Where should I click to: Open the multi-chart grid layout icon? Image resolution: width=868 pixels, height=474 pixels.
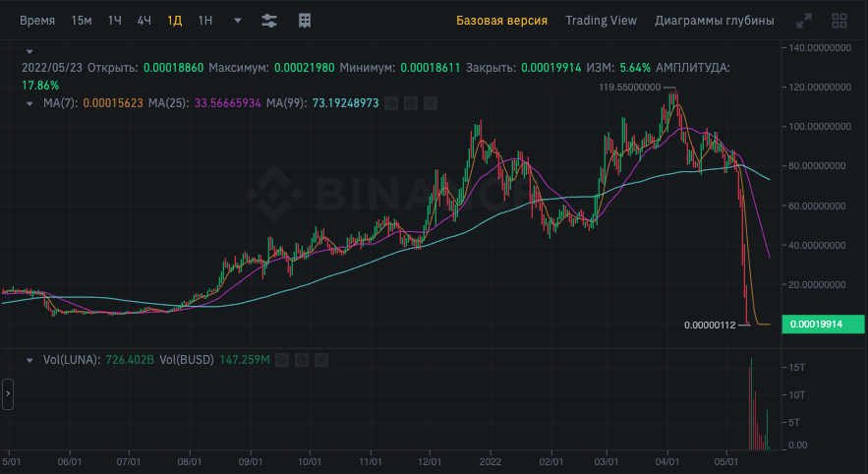[x=839, y=21]
